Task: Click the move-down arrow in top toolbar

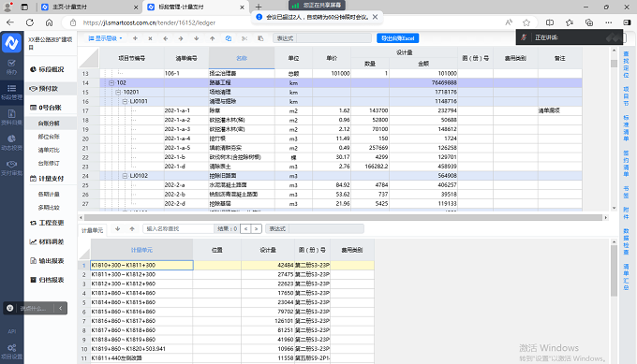Action: click(x=197, y=38)
